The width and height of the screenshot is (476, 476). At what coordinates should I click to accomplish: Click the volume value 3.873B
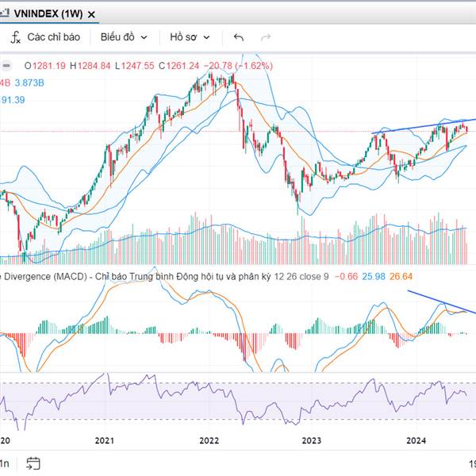[29, 83]
